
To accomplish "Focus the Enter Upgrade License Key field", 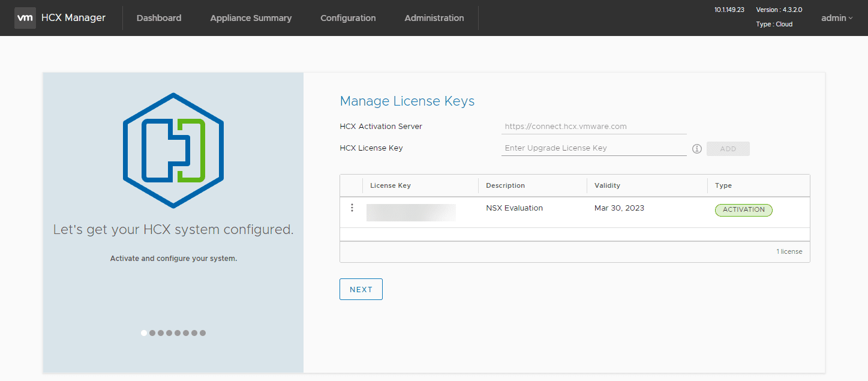I will coord(593,148).
